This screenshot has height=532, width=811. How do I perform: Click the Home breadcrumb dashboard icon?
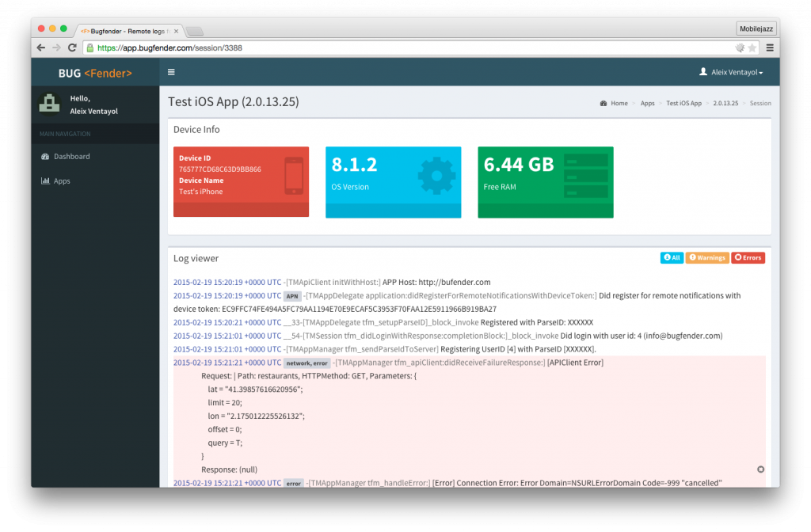click(x=603, y=104)
